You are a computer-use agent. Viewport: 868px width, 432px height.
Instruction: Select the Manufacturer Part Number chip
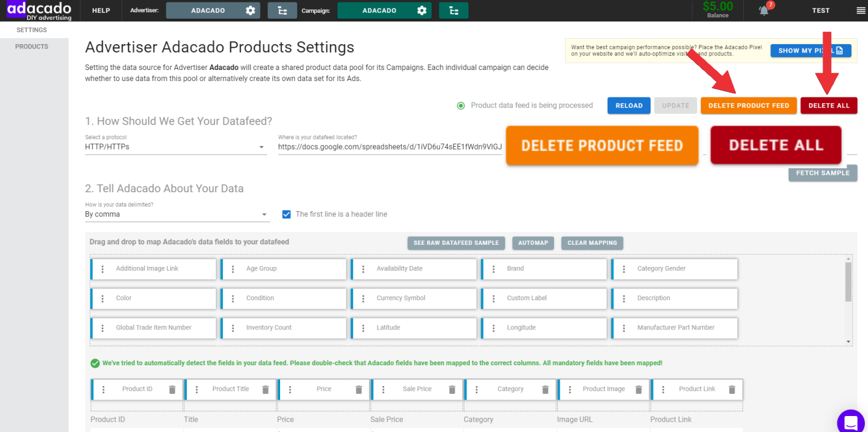(x=674, y=328)
